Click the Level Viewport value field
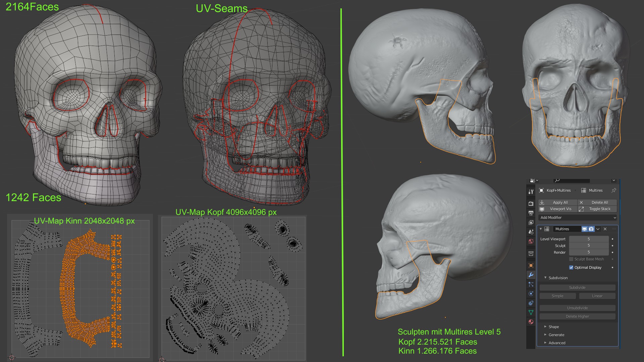This screenshot has width=644, height=362. pos(589,239)
